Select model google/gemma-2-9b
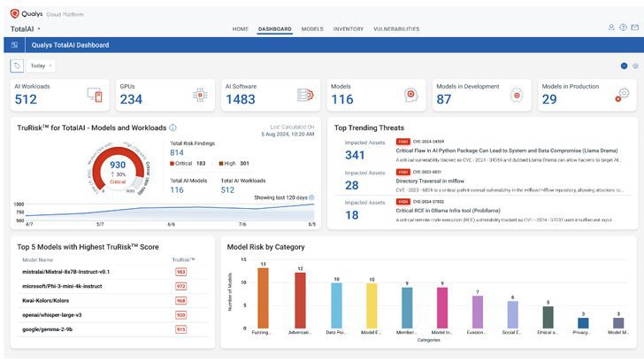This screenshot has height=363, width=644. tap(47, 329)
